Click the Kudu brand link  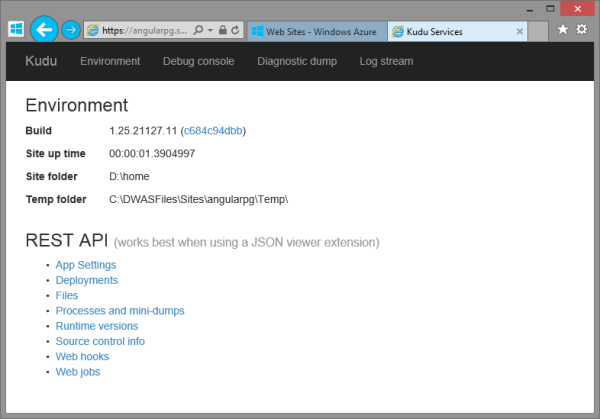pyautogui.click(x=41, y=61)
